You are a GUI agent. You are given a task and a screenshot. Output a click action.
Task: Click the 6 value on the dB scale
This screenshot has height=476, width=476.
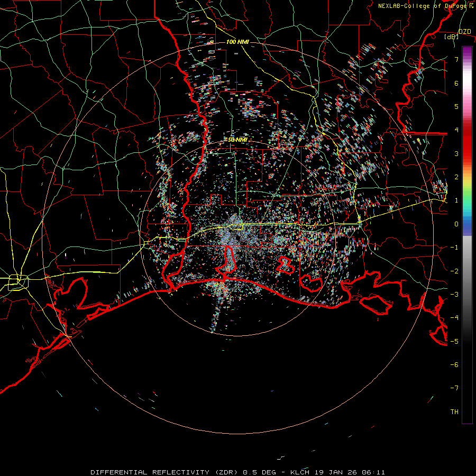pos(456,83)
